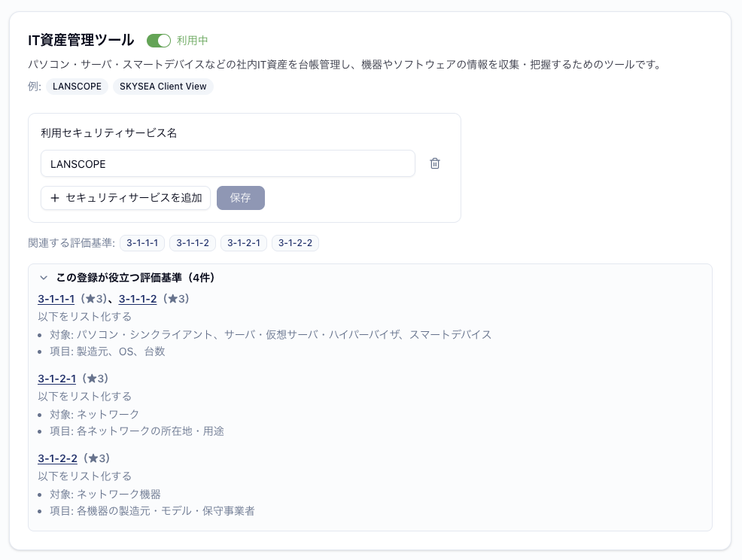Open the 3-1-2-1 link in criteria list
The height and width of the screenshot is (560, 742).
56,379
